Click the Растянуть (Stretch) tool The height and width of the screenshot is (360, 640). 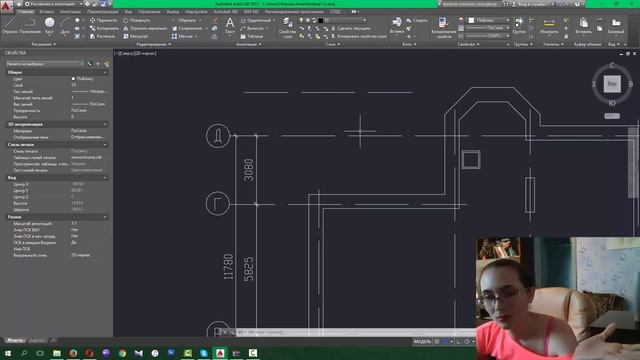(x=102, y=36)
